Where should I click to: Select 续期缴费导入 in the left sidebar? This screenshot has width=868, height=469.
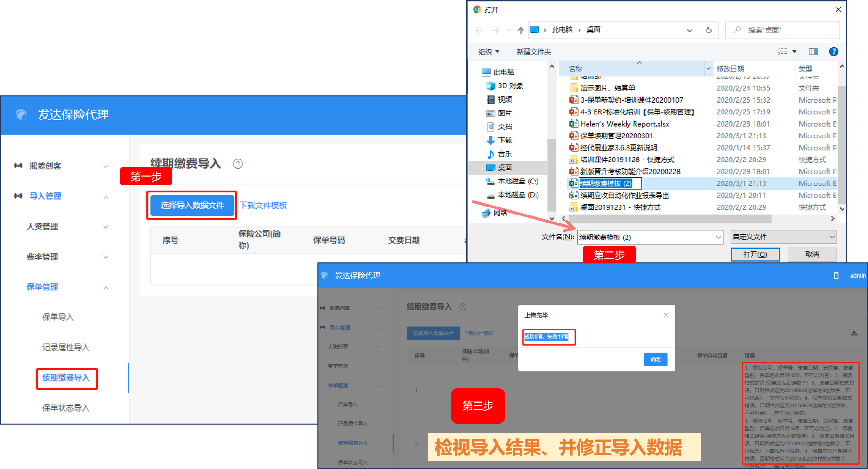(x=66, y=378)
